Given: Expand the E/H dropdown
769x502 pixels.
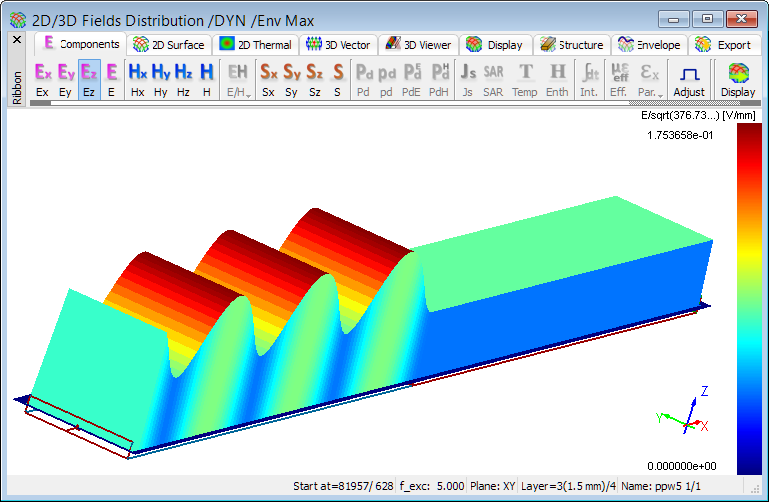Looking at the screenshot, I should coord(238,91).
